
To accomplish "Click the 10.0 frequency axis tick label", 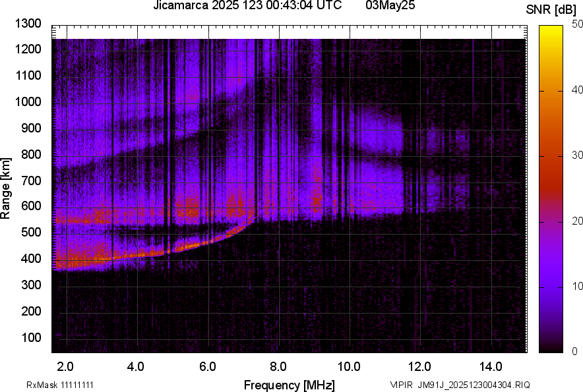I will tap(349, 367).
